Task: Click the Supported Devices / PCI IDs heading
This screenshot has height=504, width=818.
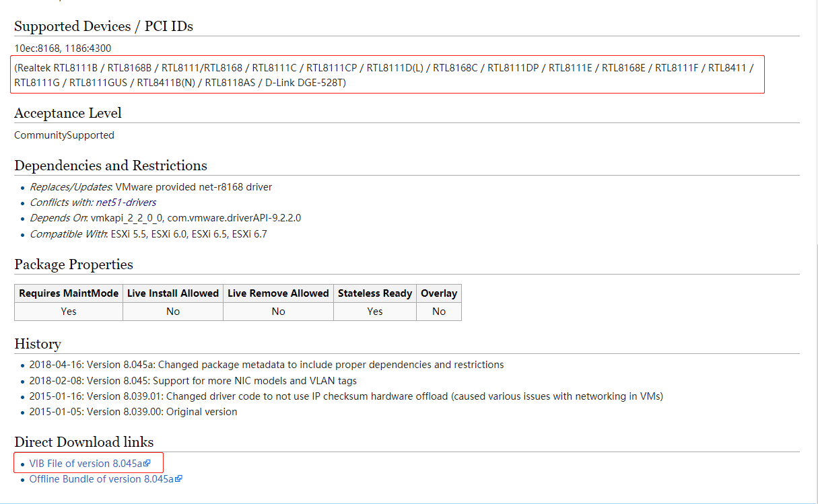Action: click(x=104, y=26)
